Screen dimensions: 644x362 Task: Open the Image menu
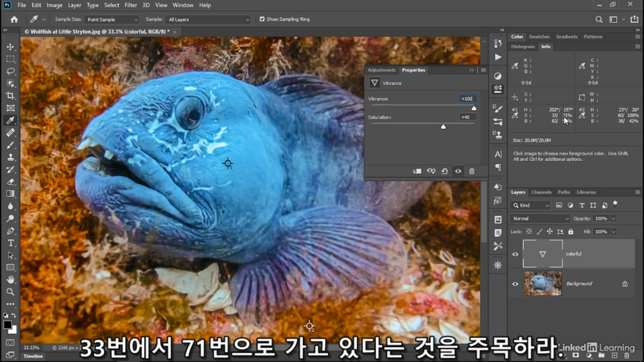[54, 5]
